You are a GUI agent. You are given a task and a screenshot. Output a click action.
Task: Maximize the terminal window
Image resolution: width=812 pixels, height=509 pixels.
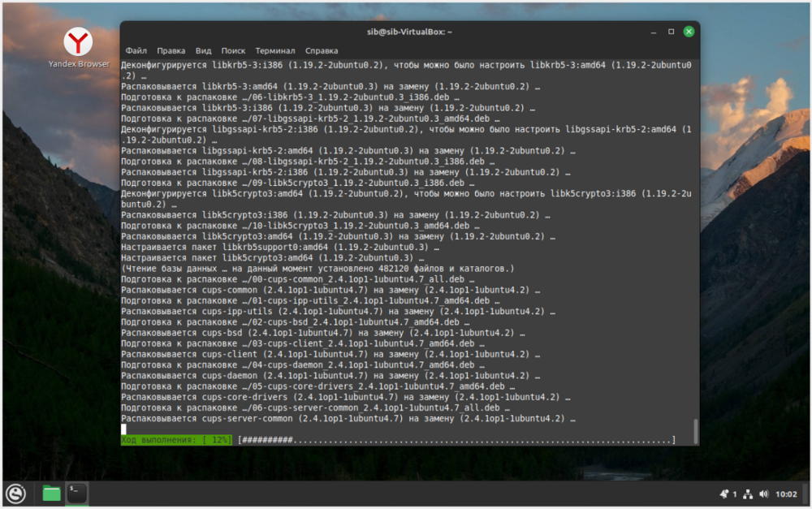(x=672, y=32)
